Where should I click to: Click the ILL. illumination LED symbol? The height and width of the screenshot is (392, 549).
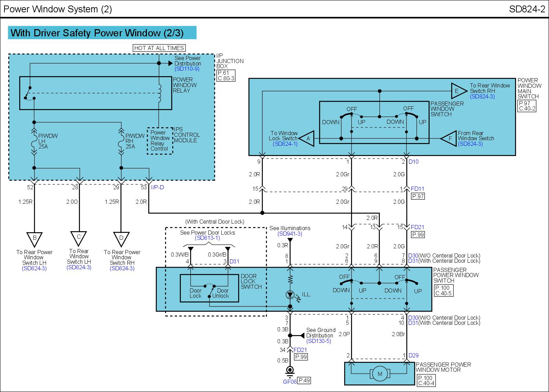pyautogui.click(x=290, y=294)
